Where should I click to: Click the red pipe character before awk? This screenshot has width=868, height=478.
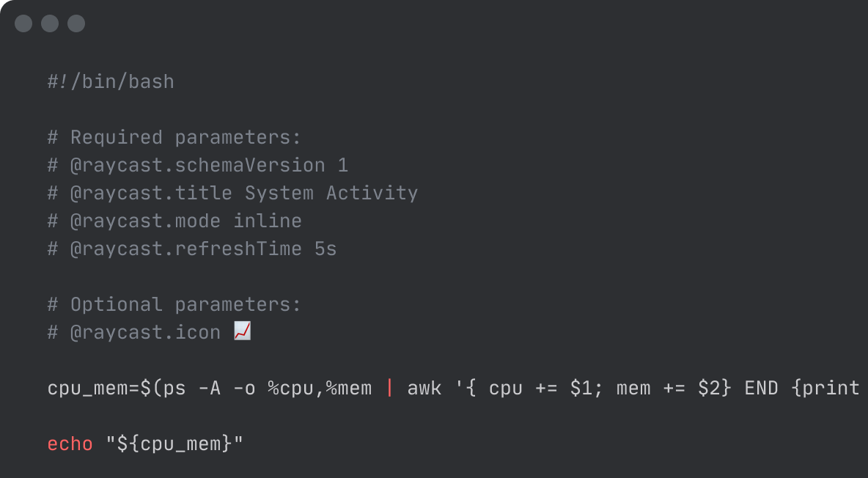click(x=389, y=388)
